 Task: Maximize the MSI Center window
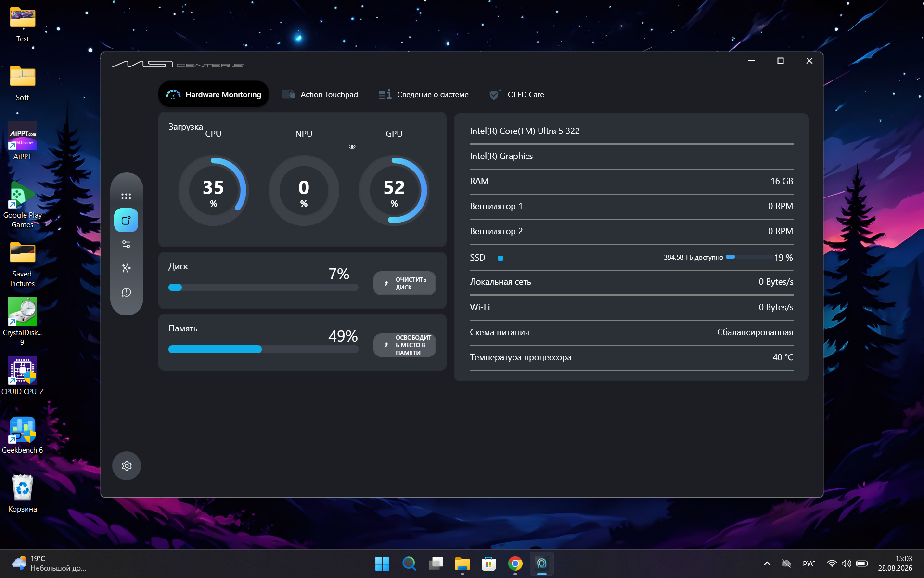(x=781, y=61)
